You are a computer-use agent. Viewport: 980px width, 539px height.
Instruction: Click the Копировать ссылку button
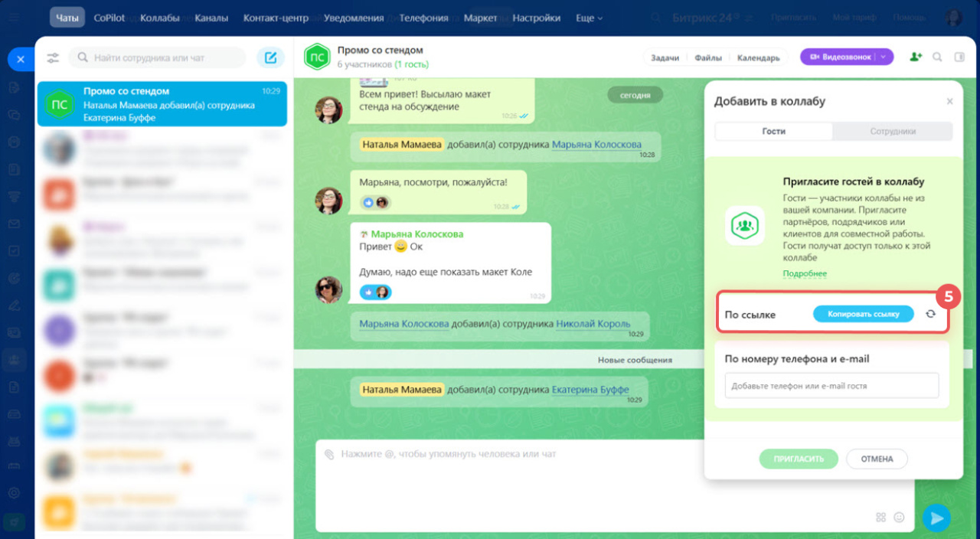[863, 314]
